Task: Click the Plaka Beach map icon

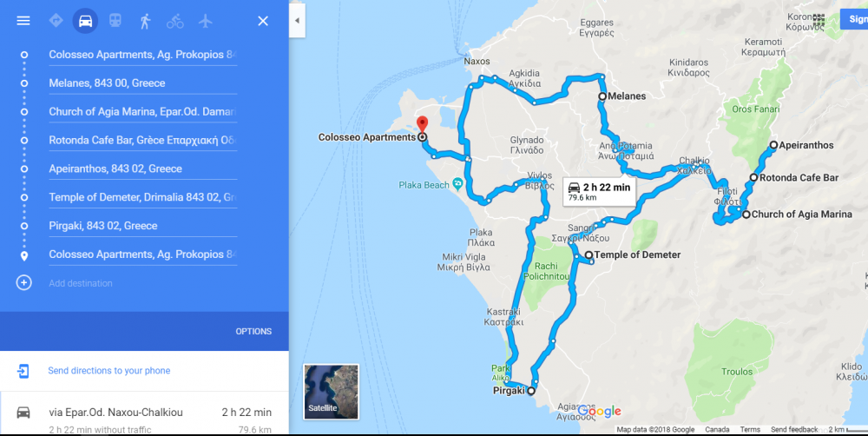Action: pyautogui.click(x=457, y=182)
